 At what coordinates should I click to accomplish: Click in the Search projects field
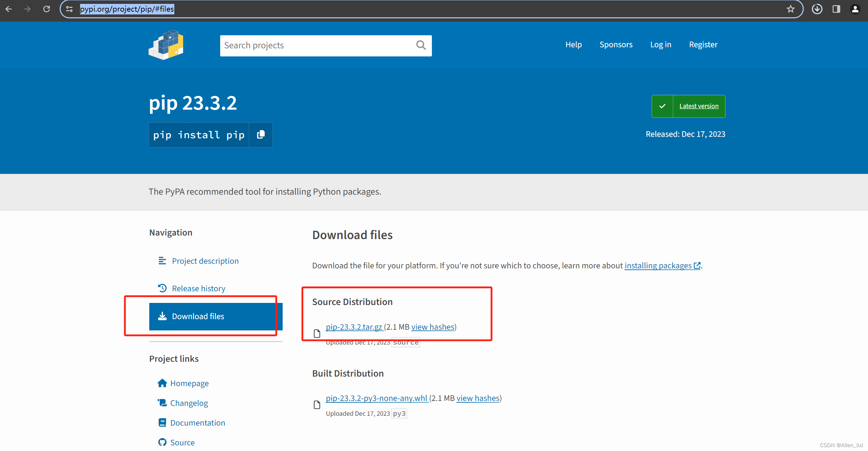tap(318, 45)
